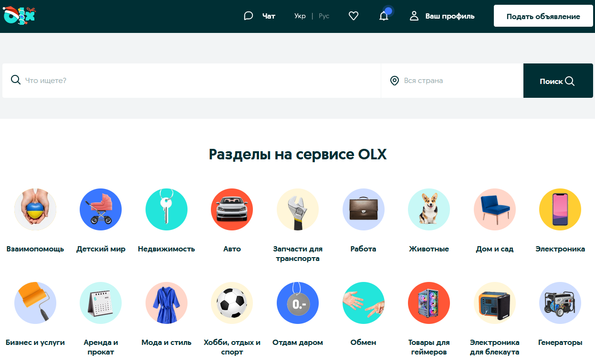Open notifications bell icon
The width and height of the screenshot is (595, 364).
click(384, 16)
